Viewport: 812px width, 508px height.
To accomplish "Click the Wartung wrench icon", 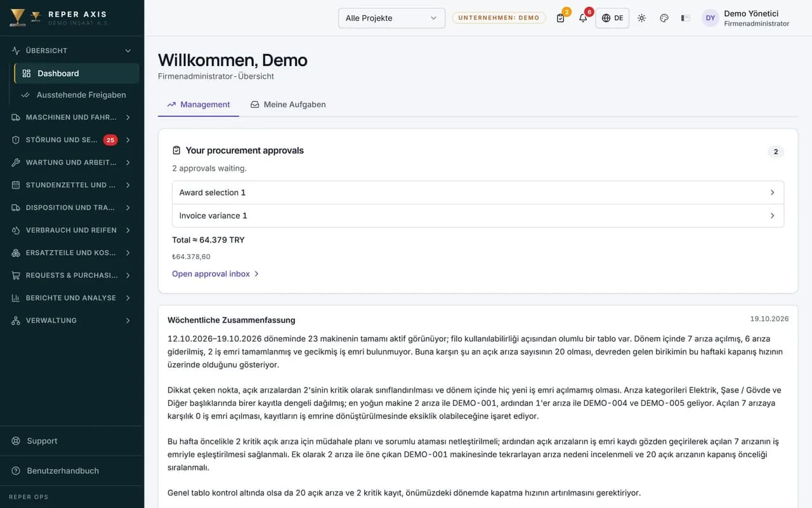I will pyautogui.click(x=16, y=163).
